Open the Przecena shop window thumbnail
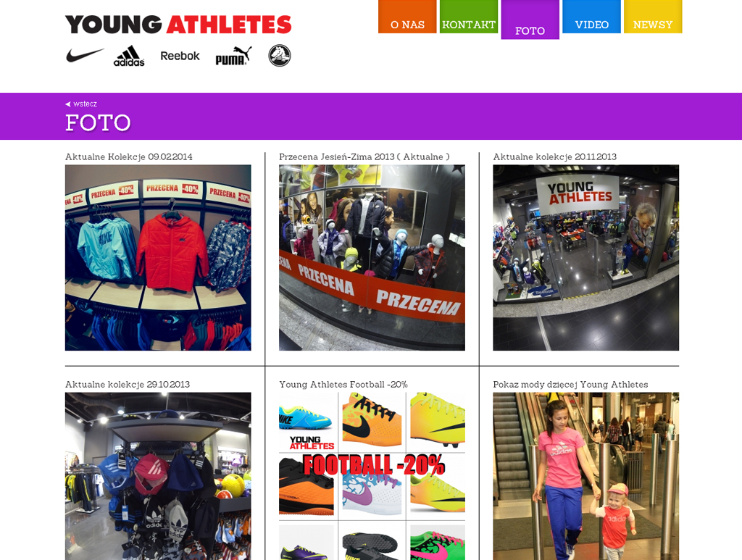This screenshot has width=742, height=560. (x=372, y=258)
